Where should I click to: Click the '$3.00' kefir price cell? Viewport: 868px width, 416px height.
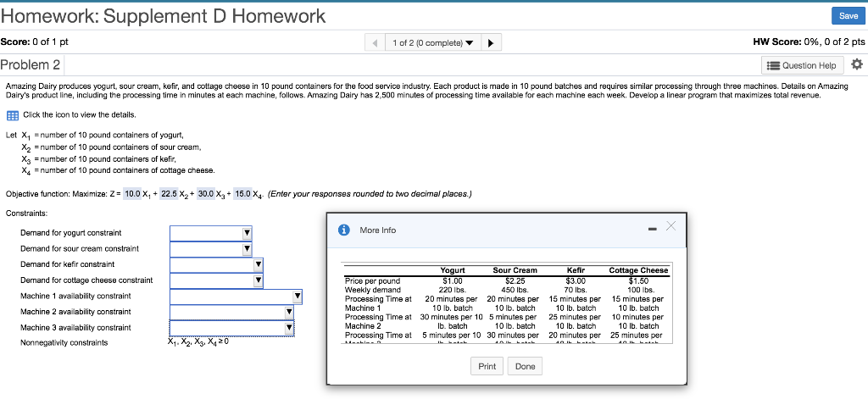(576, 281)
